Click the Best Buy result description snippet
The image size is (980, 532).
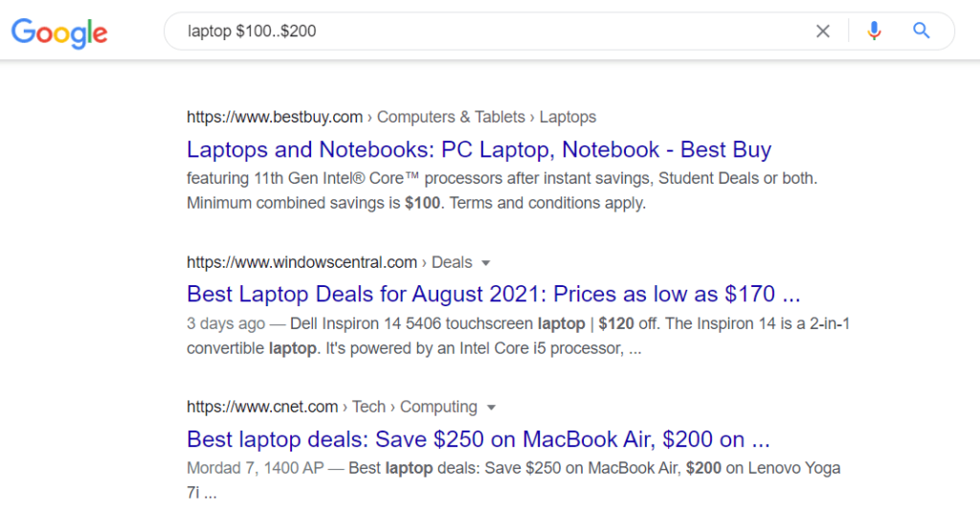tap(501, 190)
